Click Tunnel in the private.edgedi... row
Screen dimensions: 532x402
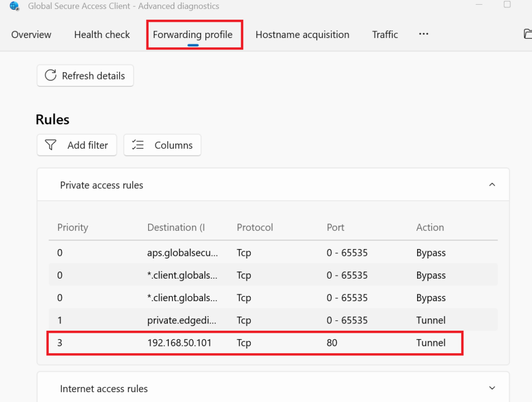pyautogui.click(x=431, y=320)
